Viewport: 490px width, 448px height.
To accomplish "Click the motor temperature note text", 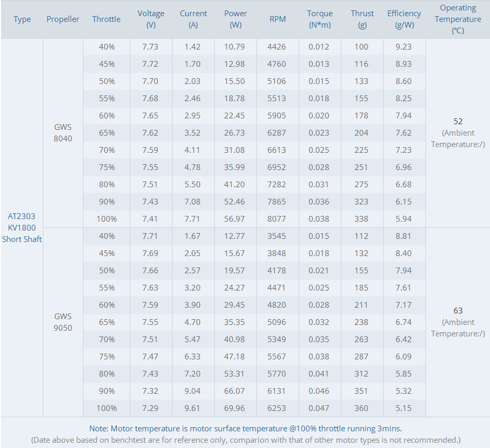I will pyautogui.click(x=245, y=428).
